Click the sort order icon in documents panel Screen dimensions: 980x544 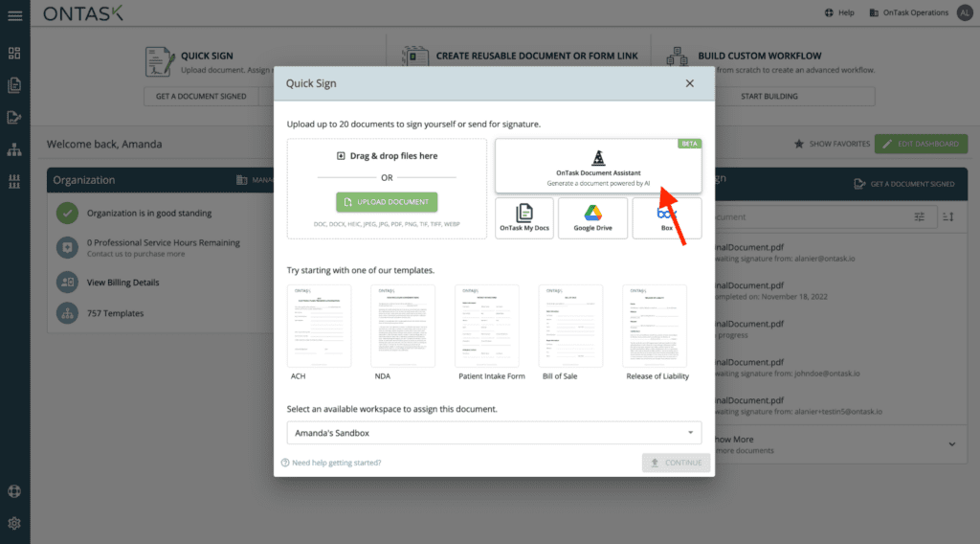pos(948,217)
